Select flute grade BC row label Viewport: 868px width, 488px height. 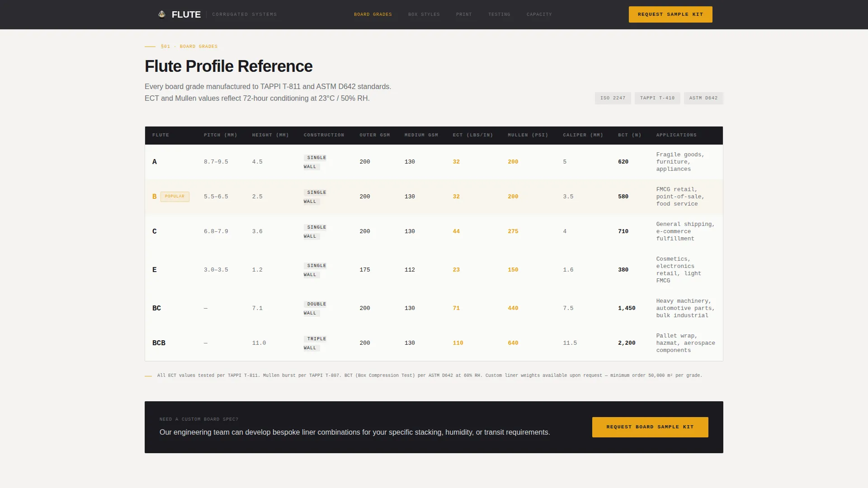[156, 308]
